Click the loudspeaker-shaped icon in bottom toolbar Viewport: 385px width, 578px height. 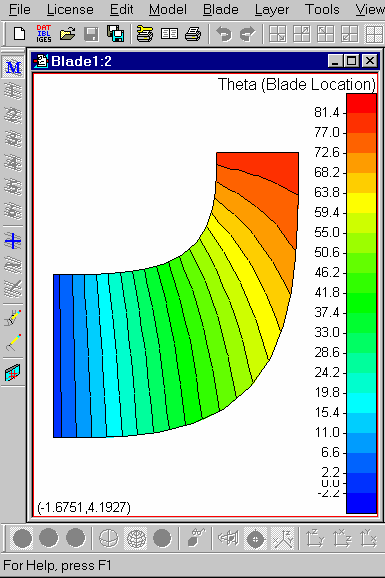pos(228,539)
